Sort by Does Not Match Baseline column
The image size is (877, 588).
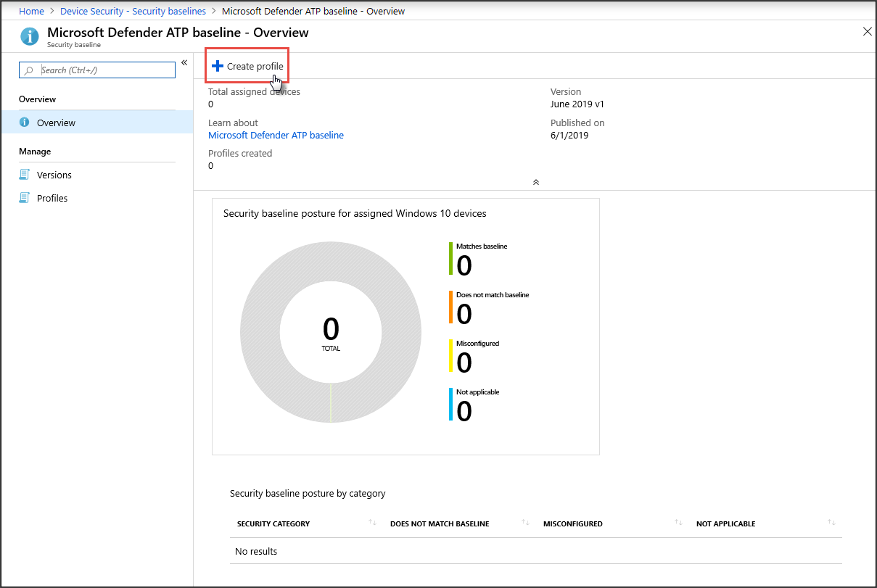pos(525,523)
